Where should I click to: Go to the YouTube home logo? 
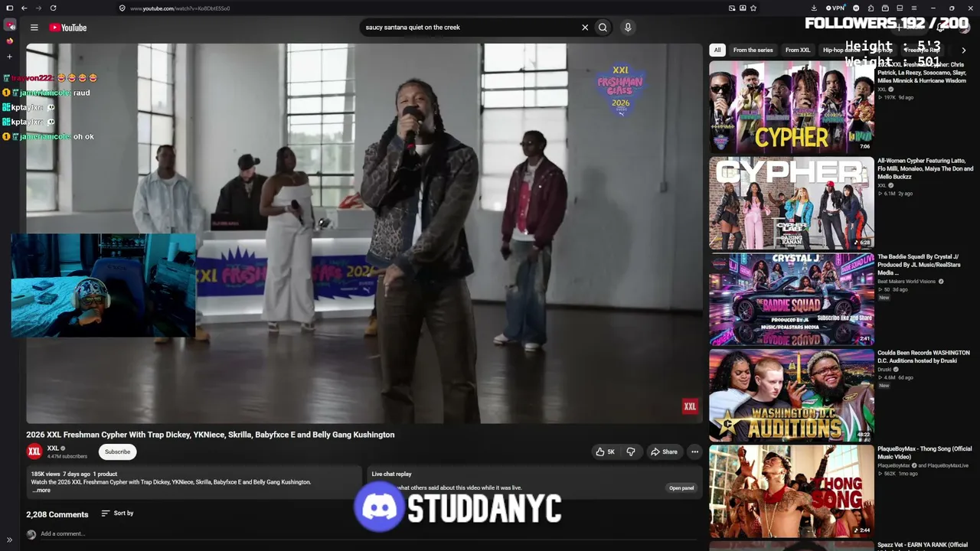(68, 28)
